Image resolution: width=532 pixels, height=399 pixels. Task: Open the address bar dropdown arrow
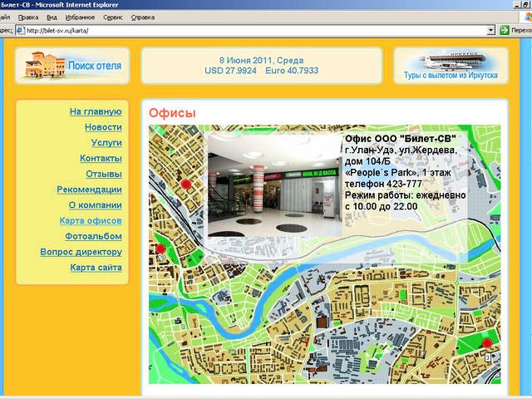tap(490, 31)
